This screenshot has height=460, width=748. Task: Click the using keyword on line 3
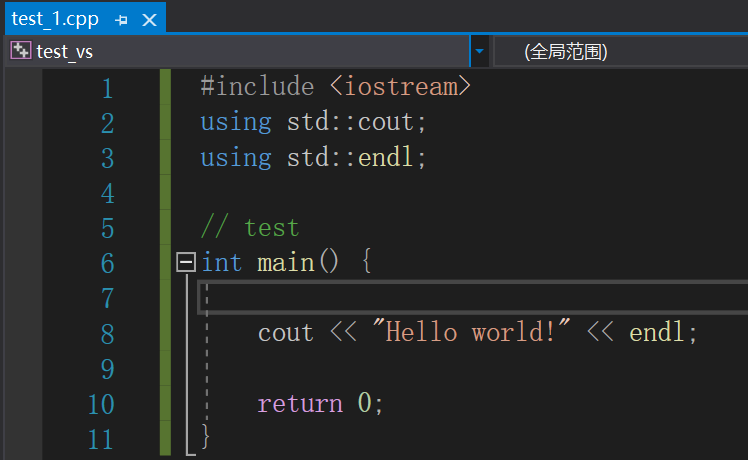click(x=236, y=158)
